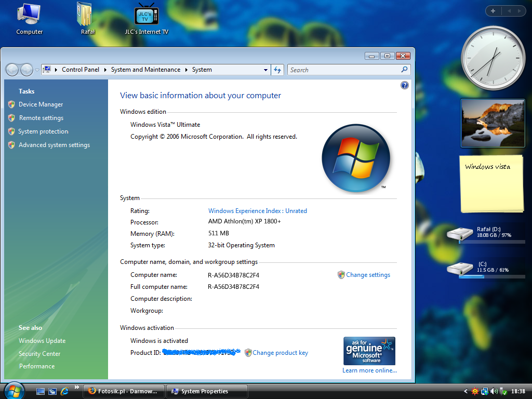
Task: Click the Learn more online link
Action: click(x=369, y=370)
